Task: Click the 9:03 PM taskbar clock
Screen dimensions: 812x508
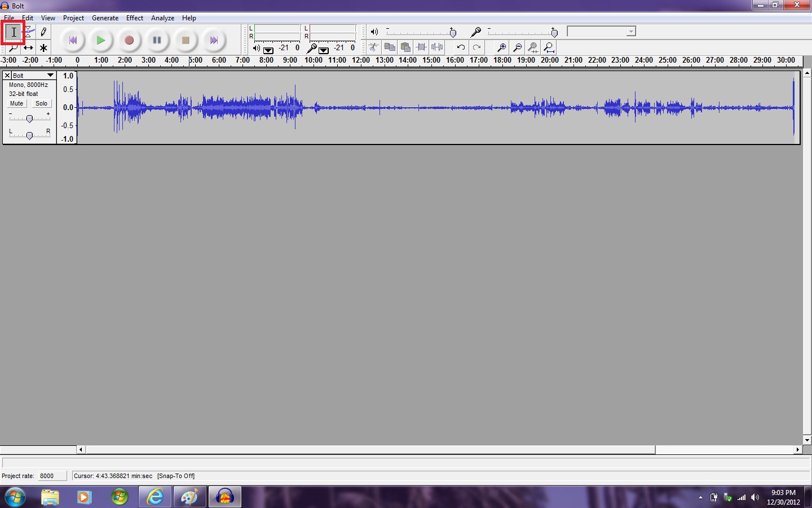Action: 783,492
